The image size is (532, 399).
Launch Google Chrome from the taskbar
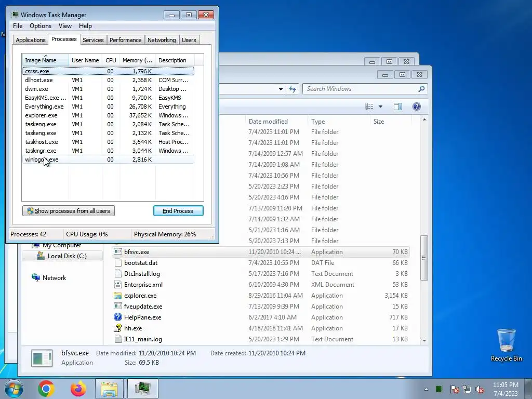46,389
